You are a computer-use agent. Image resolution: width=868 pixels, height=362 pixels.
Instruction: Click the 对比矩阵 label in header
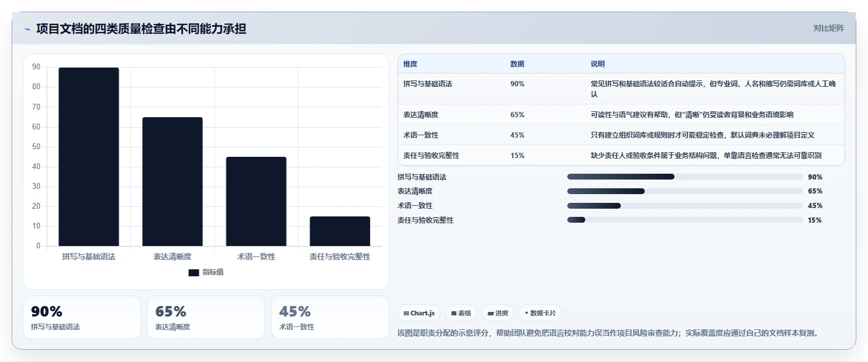[828, 28]
